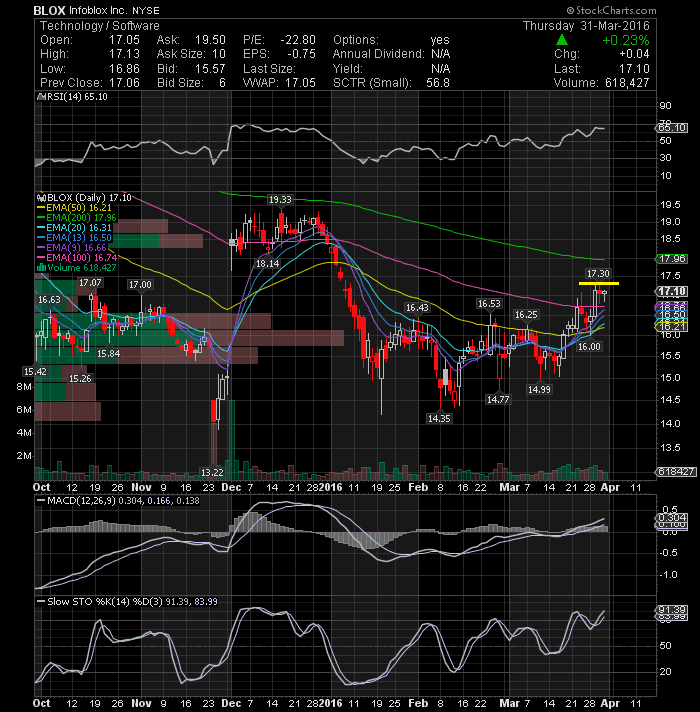Click the 14.99 price annotation

pos(539,390)
